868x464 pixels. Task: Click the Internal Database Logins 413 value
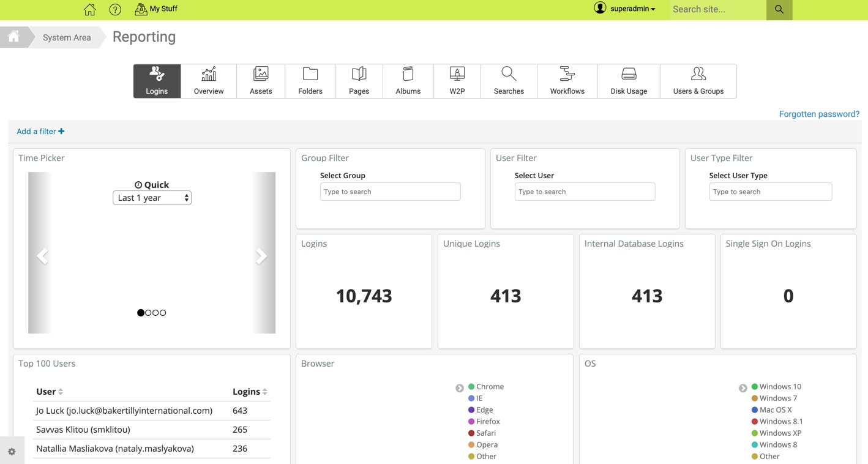pos(647,296)
